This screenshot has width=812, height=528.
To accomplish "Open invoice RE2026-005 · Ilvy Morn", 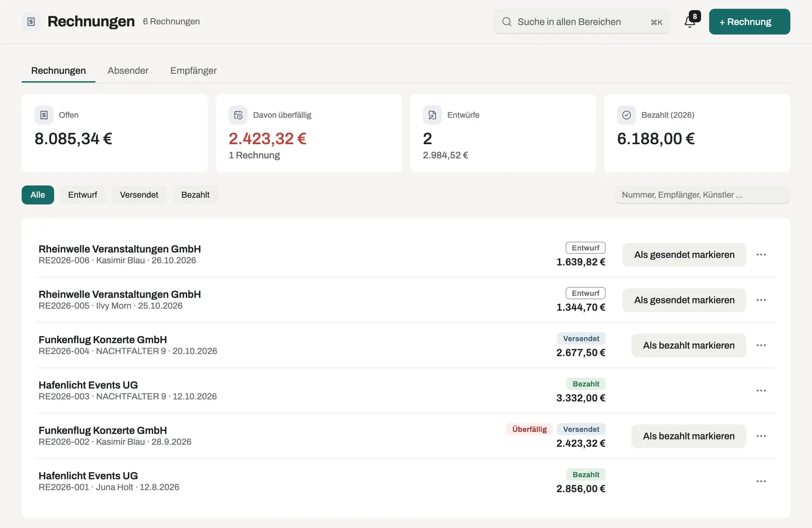I will tap(405, 300).
